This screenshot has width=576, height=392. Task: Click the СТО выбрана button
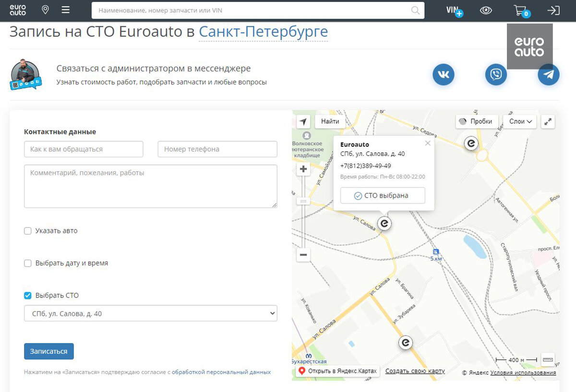[x=383, y=195]
